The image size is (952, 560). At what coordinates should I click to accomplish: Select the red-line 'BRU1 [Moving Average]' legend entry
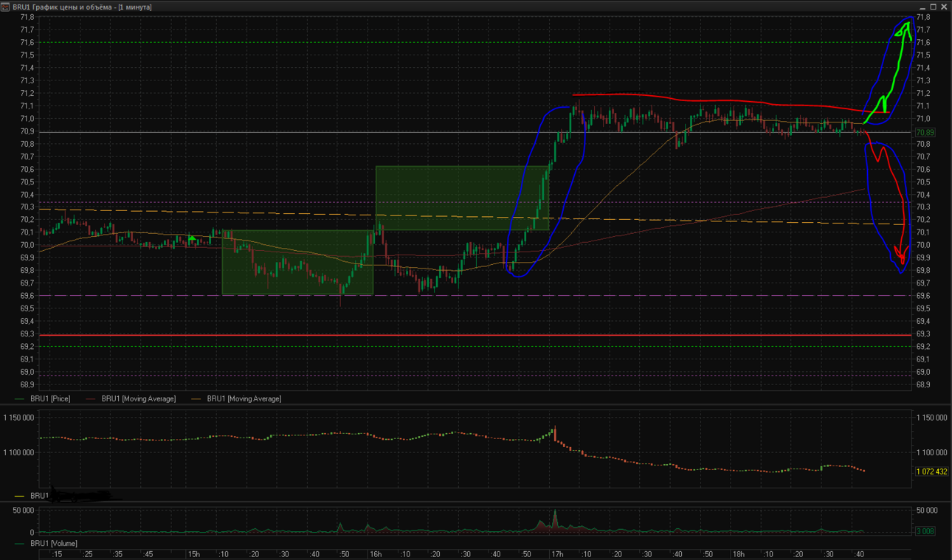[131, 399]
